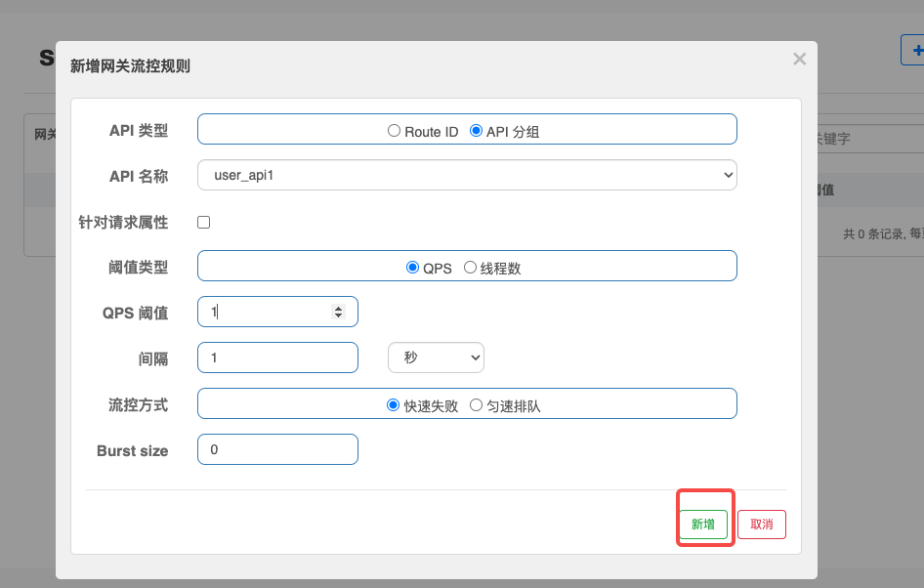Choose QPS as threshold type
Screen dimensions: 924x588
pos(412,268)
